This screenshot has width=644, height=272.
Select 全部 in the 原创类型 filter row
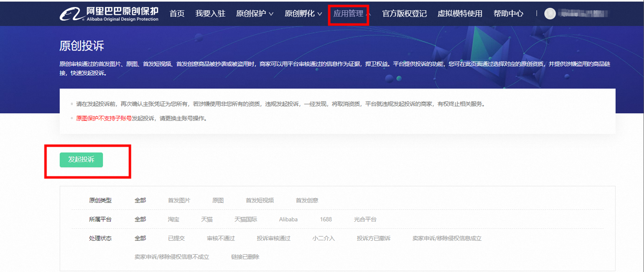pyautogui.click(x=140, y=201)
